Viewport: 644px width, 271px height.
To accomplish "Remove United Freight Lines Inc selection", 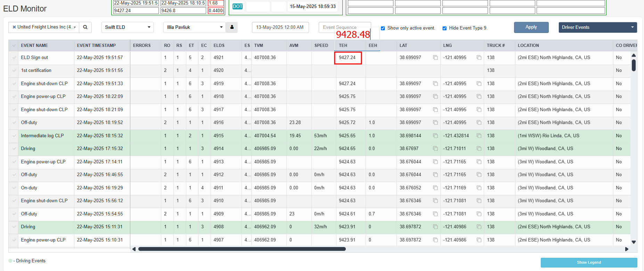I will point(14,27).
